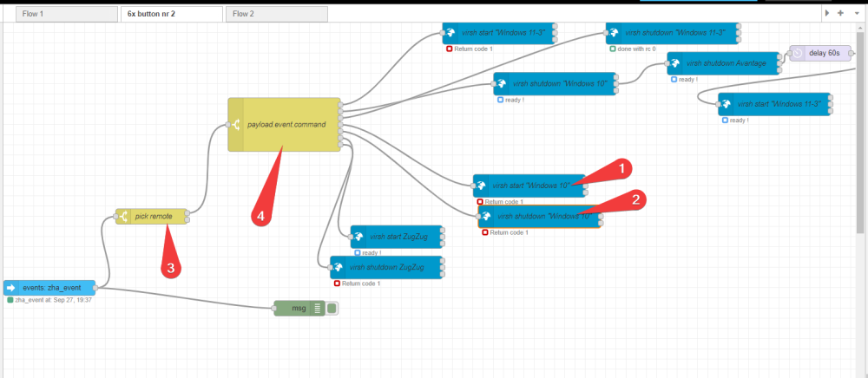Click icon of virsh start "Windows 10" node
The image size is (868, 378).
(x=481, y=186)
